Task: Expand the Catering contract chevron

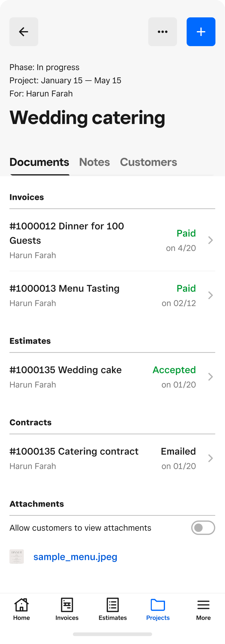Action: [x=211, y=458]
